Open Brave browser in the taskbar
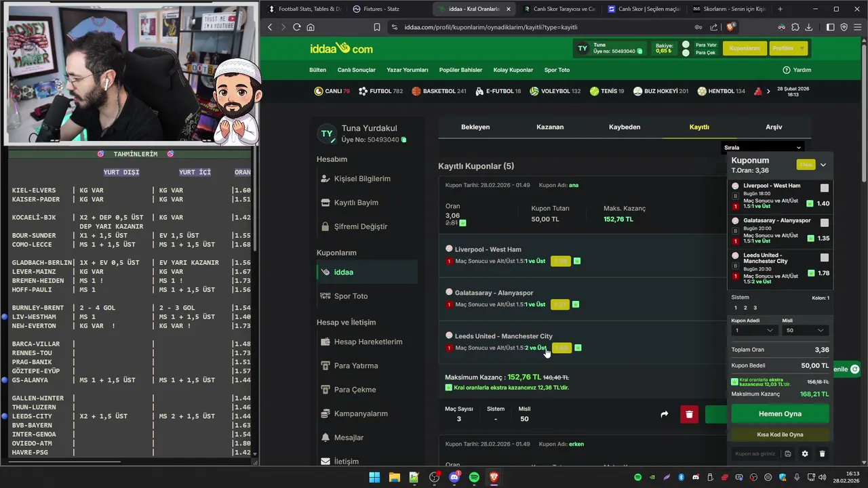Image resolution: width=868 pixels, height=488 pixels. click(x=494, y=477)
